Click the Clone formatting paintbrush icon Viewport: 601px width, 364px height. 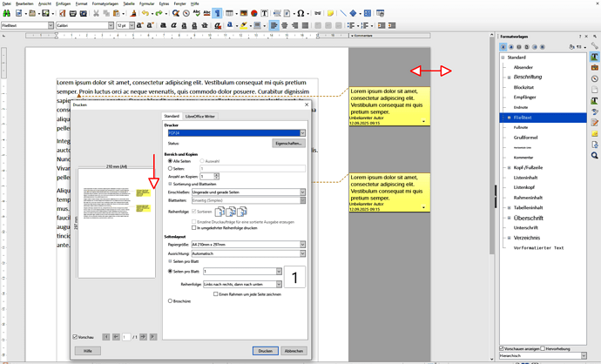tap(133, 13)
